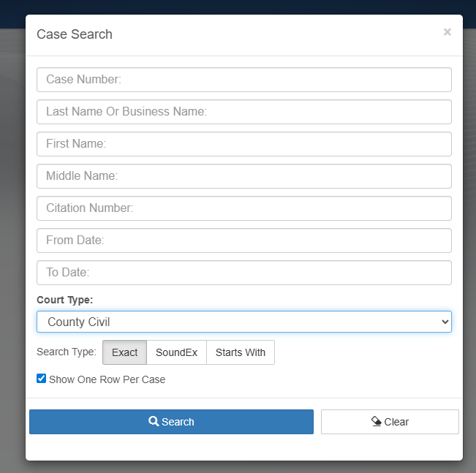Select the Exact search type
The width and height of the screenshot is (476, 473).
click(124, 352)
